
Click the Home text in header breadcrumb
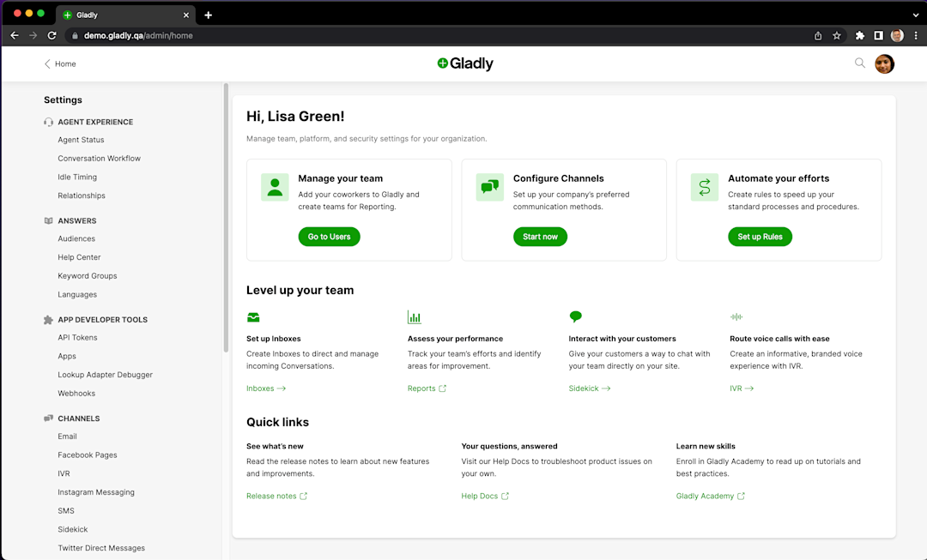(x=65, y=63)
